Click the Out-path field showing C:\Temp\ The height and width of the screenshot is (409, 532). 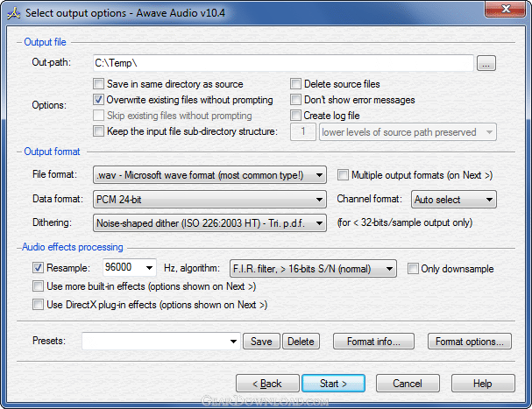(283, 63)
